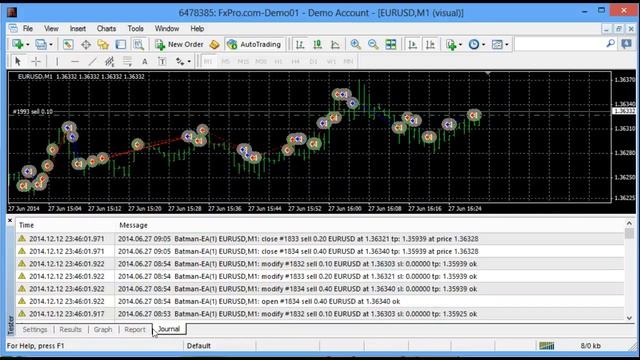Toggle the AutoTrading button
The height and width of the screenshot is (360, 640).
pyautogui.click(x=254, y=44)
